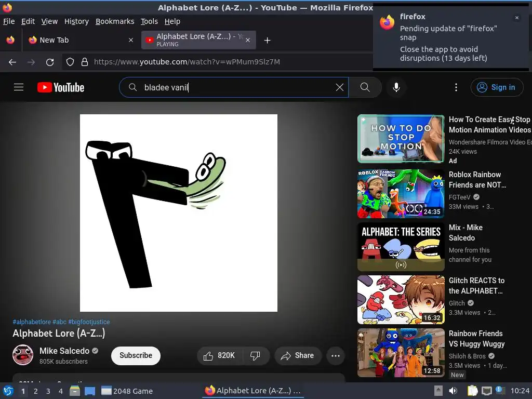
Task: Run search with the magnifier button
Action: [365, 87]
